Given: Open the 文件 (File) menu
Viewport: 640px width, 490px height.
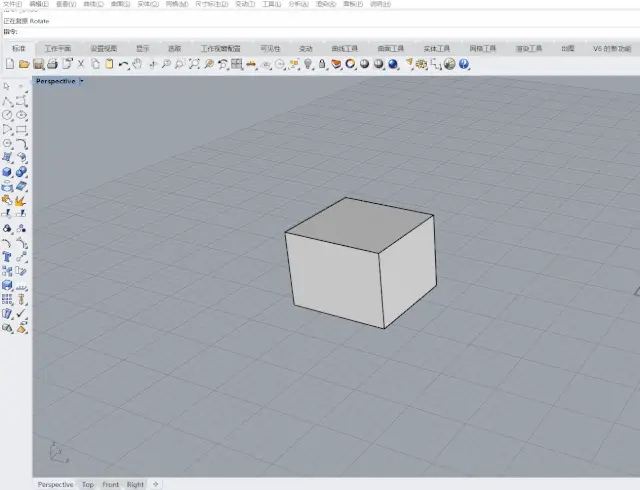Looking at the screenshot, I should pyautogui.click(x=13, y=4).
